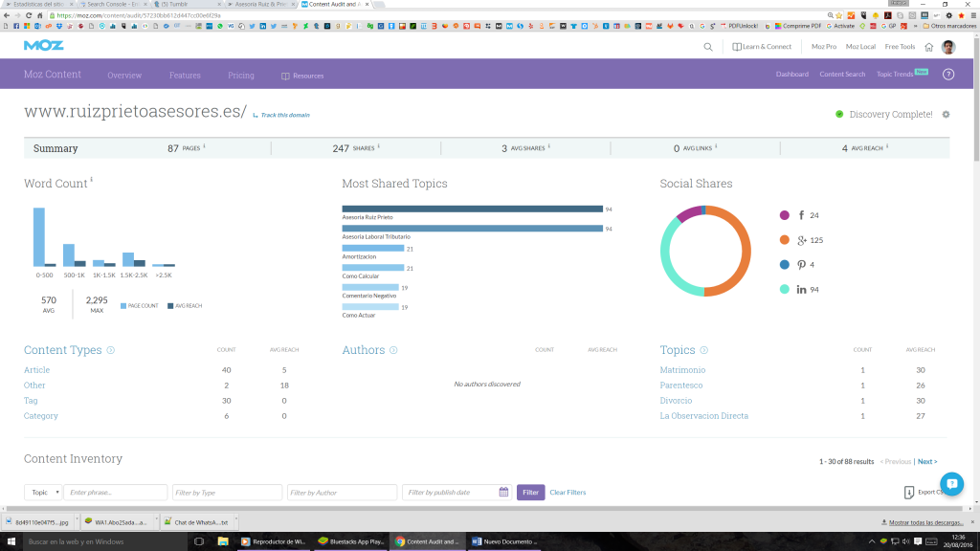
Task: Click the info icon beside Topics heading
Action: (704, 350)
